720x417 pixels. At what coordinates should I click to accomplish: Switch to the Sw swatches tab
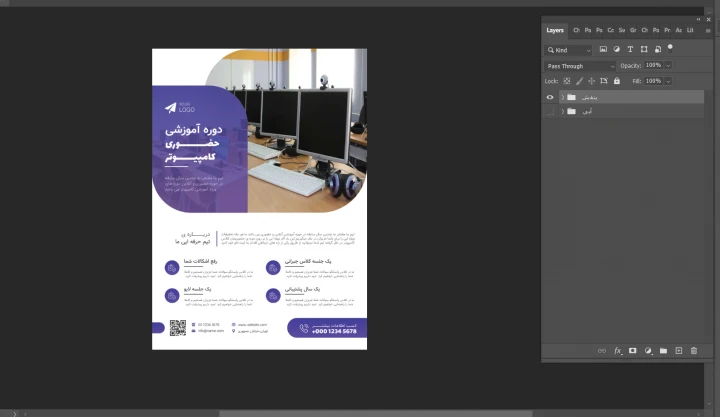[x=622, y=30]
